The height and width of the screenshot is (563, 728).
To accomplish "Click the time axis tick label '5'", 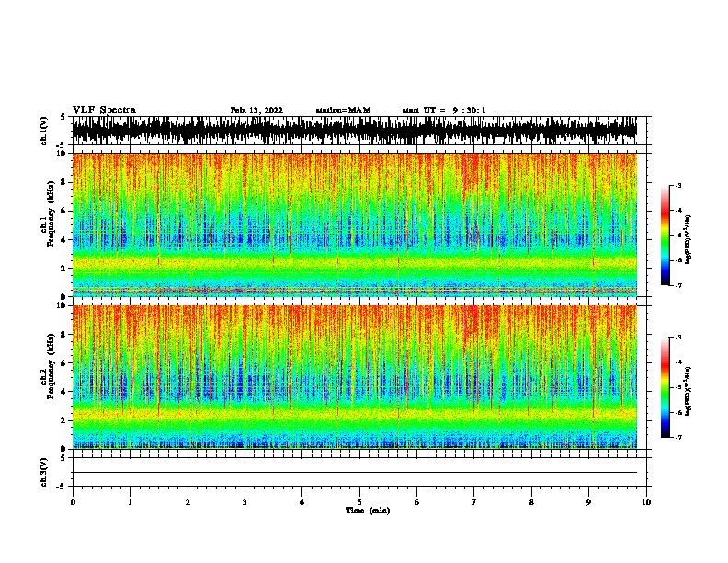I will point(359,502).
